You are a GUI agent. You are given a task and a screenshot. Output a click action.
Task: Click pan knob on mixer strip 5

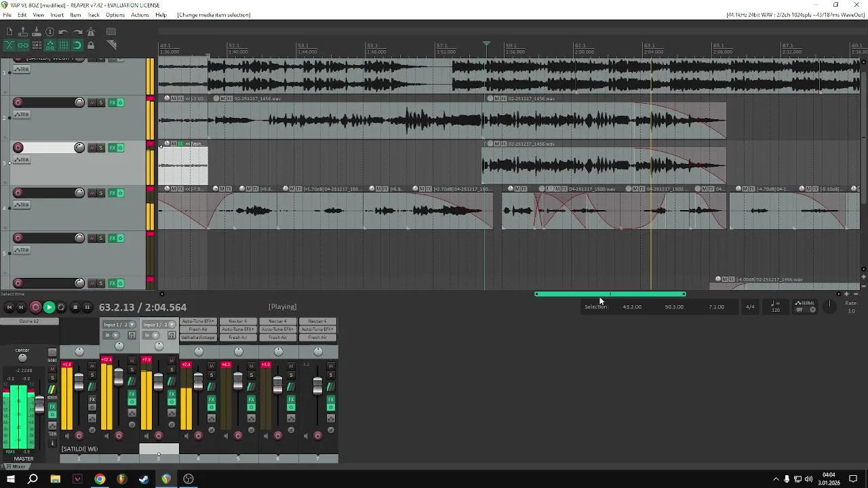(239, 351)
